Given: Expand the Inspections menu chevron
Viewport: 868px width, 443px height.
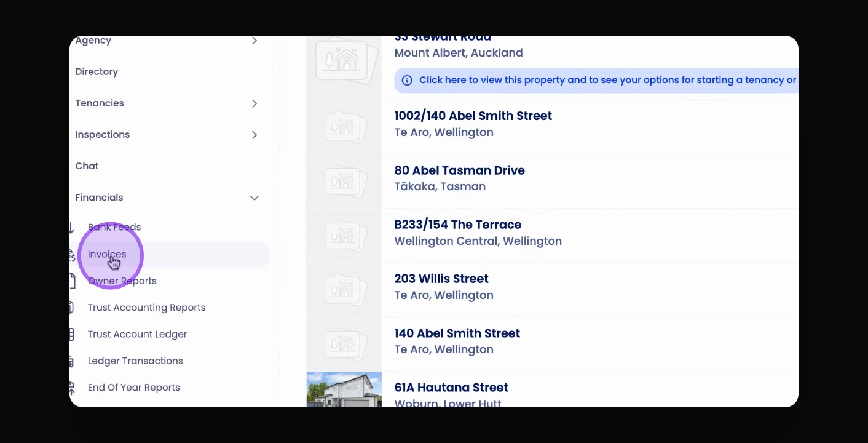Looking at the screenshot, I should pyautogui.click(x=254, y=135).
